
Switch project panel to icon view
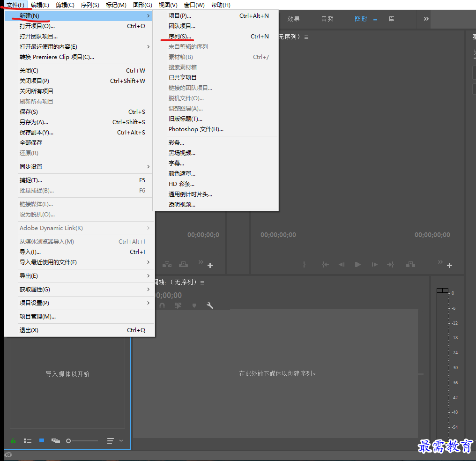point(42,441)
